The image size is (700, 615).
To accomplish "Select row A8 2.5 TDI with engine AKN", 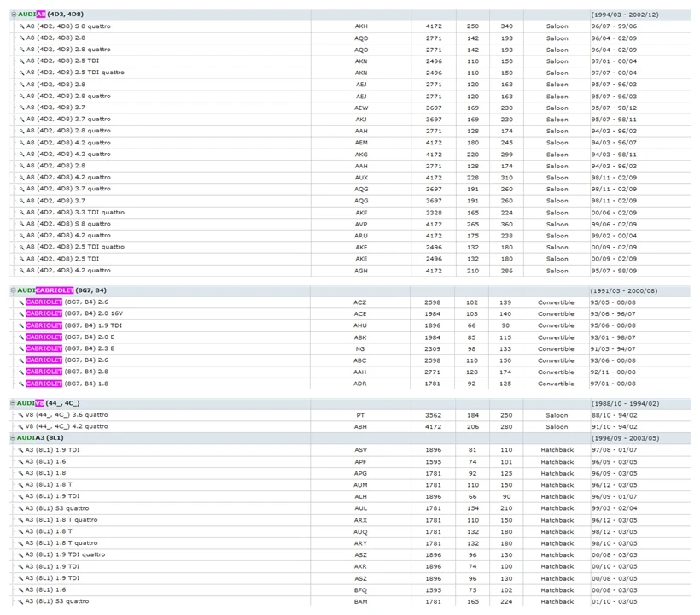I will click(351, 61).
